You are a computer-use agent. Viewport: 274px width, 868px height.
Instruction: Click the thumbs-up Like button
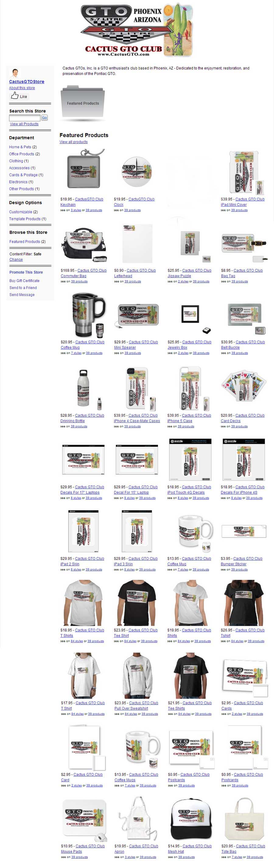click(19, 96)
